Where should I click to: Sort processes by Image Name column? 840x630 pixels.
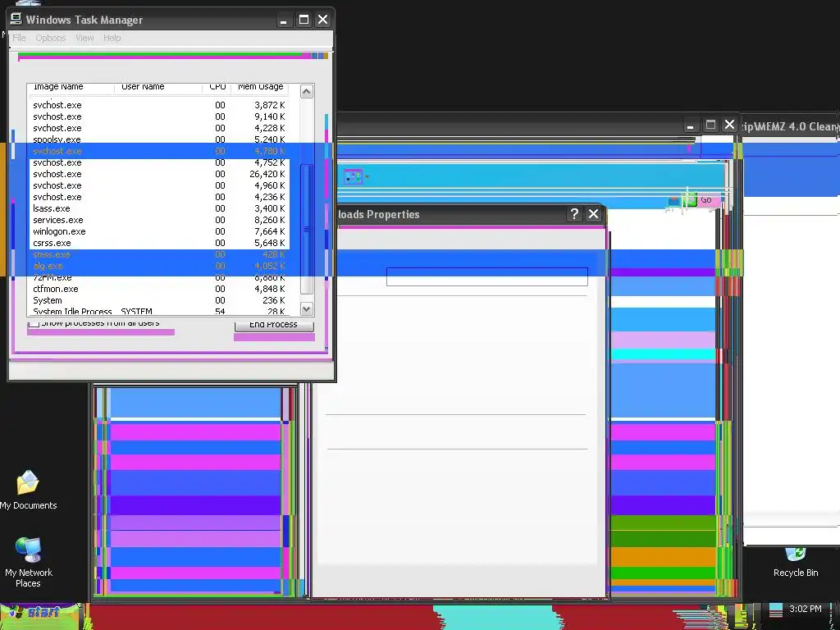(71, 87)
